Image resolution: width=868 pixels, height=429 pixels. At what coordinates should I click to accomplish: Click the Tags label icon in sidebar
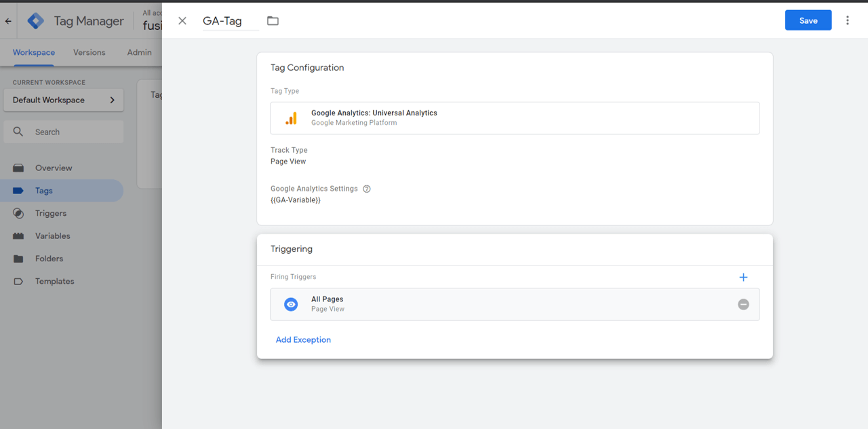18,191
